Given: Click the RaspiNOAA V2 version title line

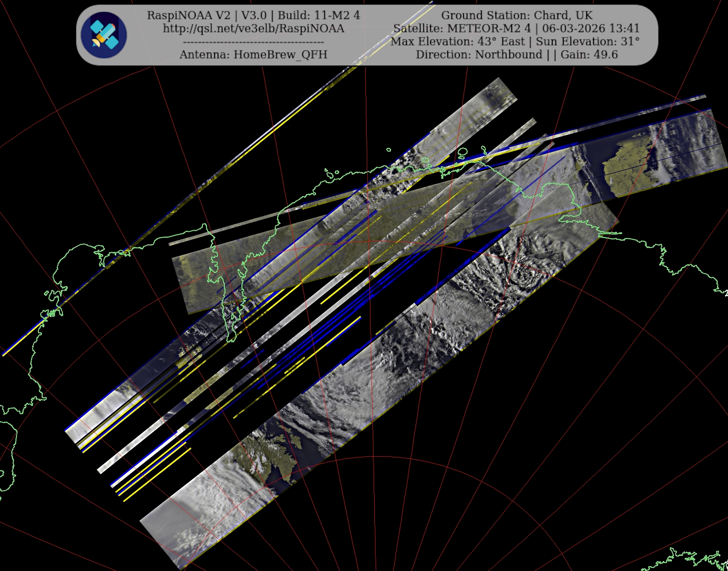Looking at the screenshot, I should 253,15.
